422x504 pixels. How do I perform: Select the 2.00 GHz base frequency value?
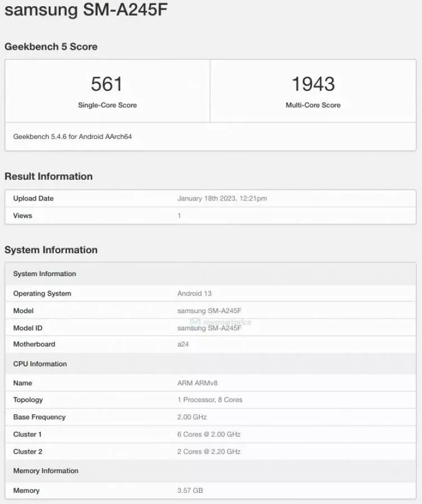[x=192, y=417]
